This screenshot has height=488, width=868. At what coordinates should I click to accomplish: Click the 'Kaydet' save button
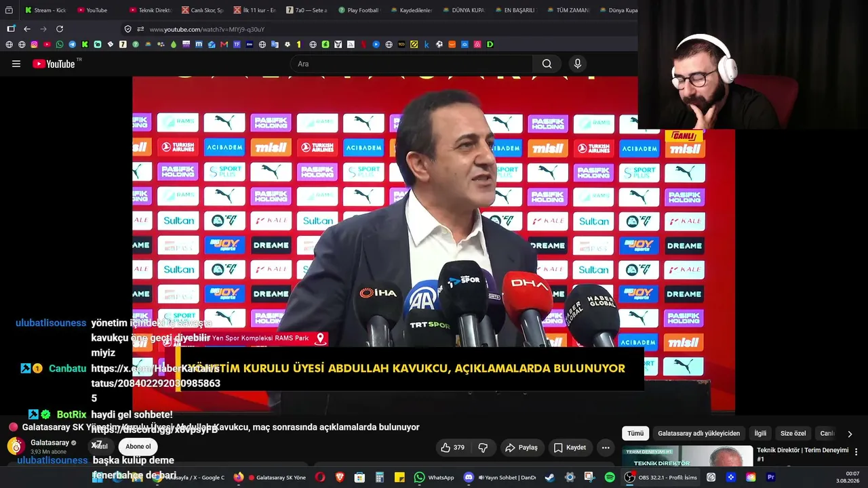coord(570,447)
